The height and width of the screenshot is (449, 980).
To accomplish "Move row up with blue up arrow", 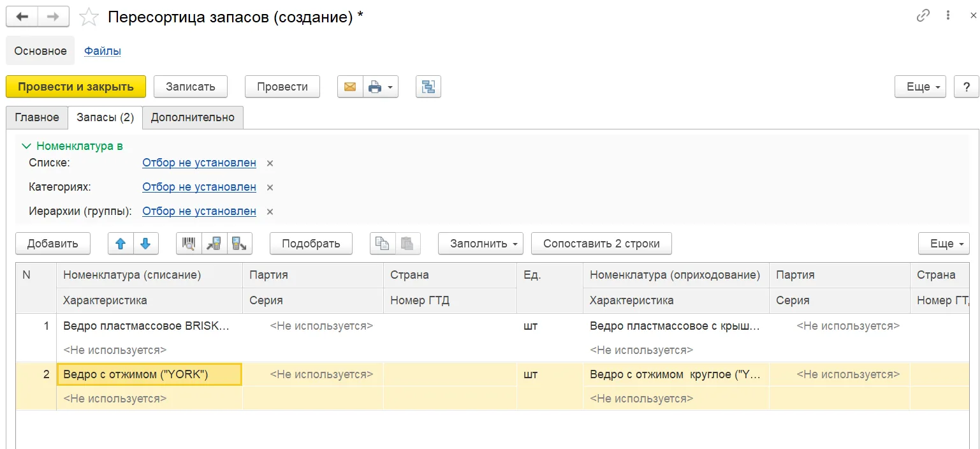I will [x=121, y=244].
